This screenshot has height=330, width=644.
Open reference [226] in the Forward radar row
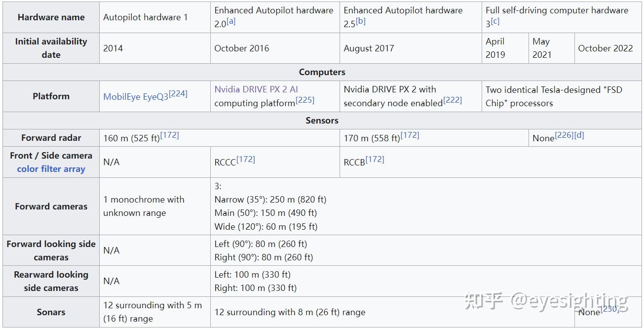[564, 135]
